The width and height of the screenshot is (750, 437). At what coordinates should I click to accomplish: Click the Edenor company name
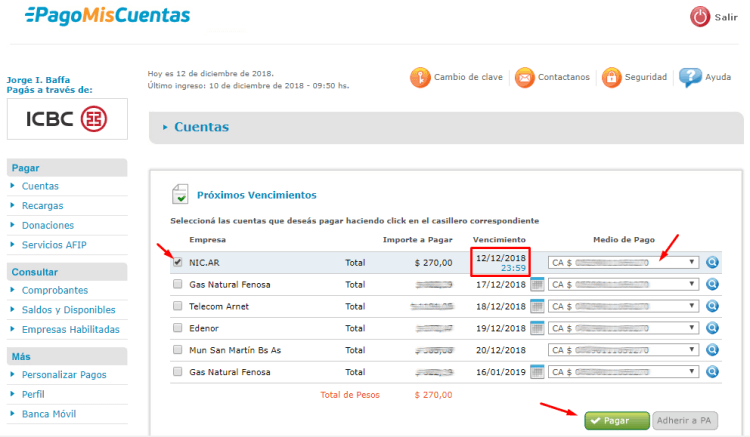(204, 328)
